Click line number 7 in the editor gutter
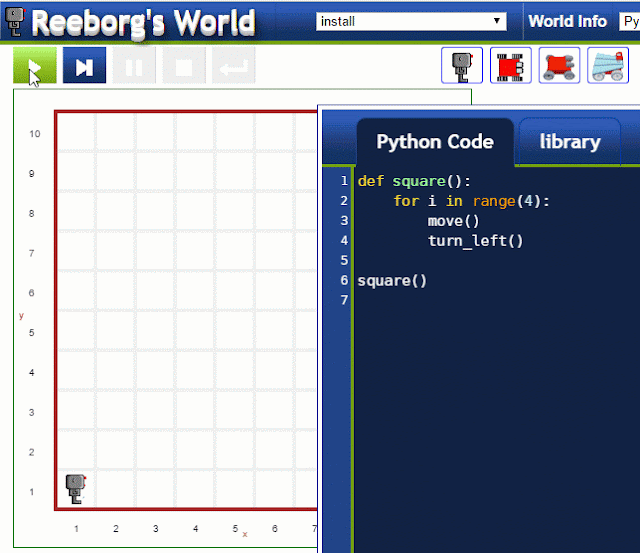Screen dimensions: 640x553 pyautogui.click(x=344, y=300)
